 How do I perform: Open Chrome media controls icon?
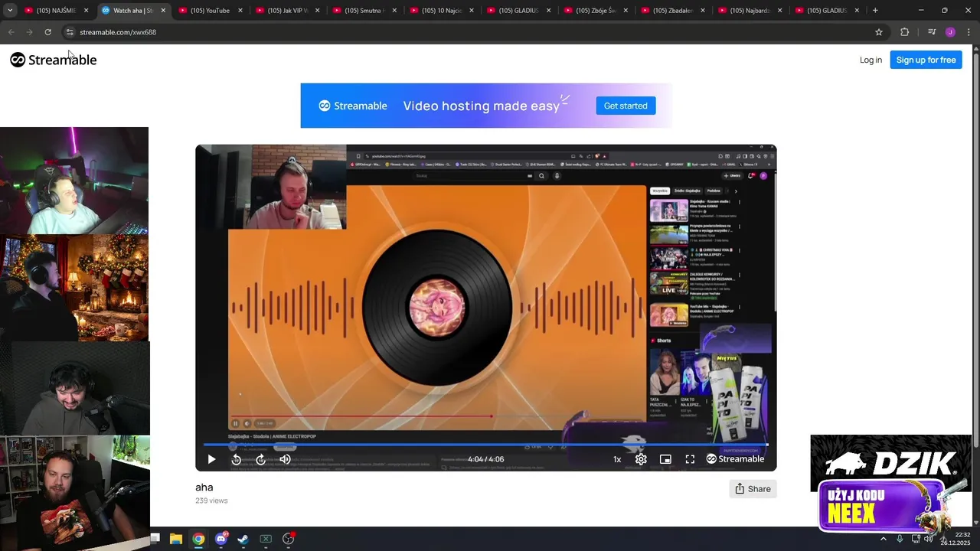(932, 32)
